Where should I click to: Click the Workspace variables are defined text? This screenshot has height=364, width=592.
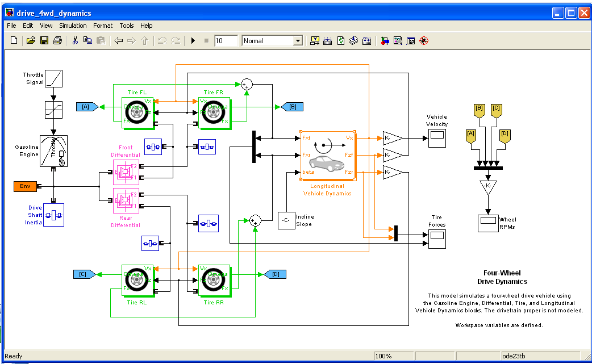[499, 325]
